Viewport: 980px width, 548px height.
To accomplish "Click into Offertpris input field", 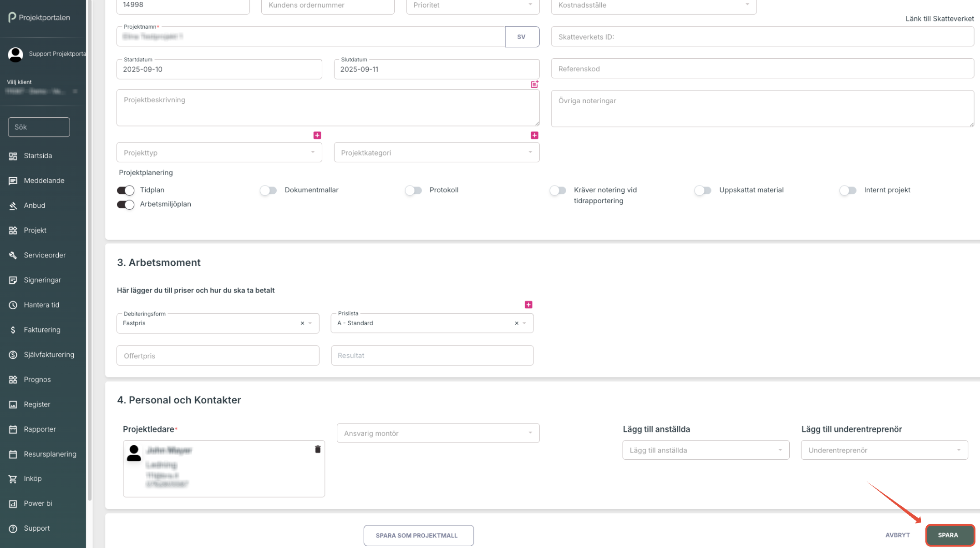I will coord(218,356).
